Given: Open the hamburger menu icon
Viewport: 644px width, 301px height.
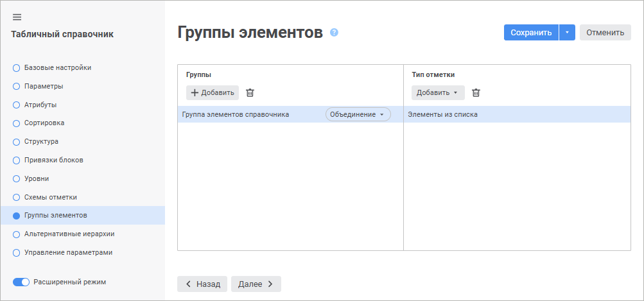Looking at the screenshot, I should pyautogui.click(x=17, y=17).
